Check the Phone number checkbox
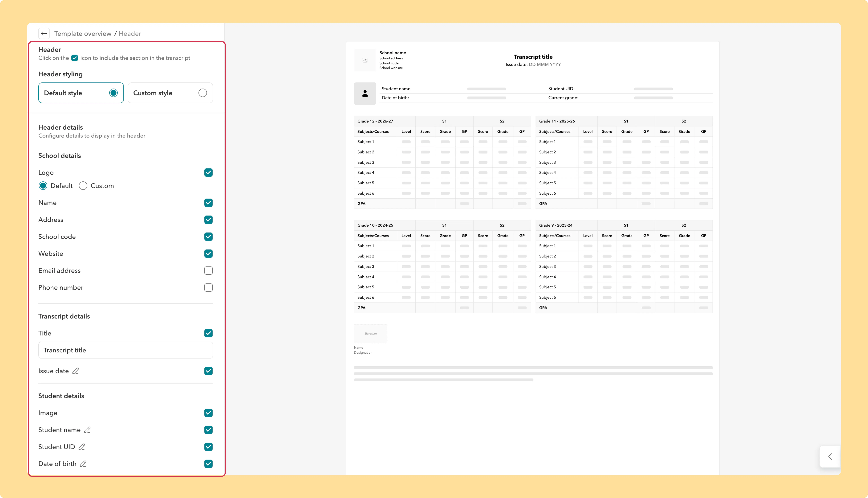 [209, 288]
